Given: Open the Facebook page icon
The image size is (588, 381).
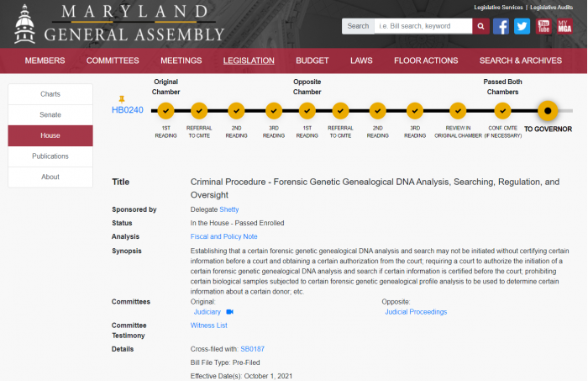Looking at the screenshot, I should [501, 26].
